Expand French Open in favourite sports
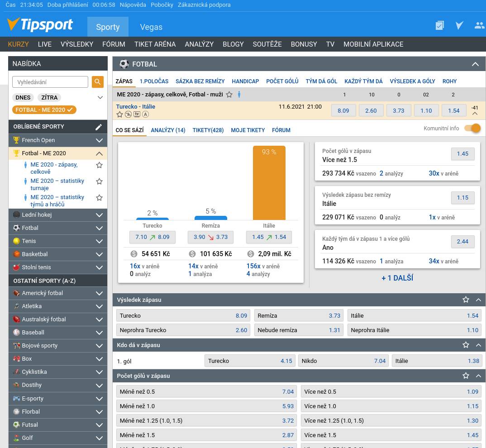Viewport: 486px width, 448px height. 99,140
